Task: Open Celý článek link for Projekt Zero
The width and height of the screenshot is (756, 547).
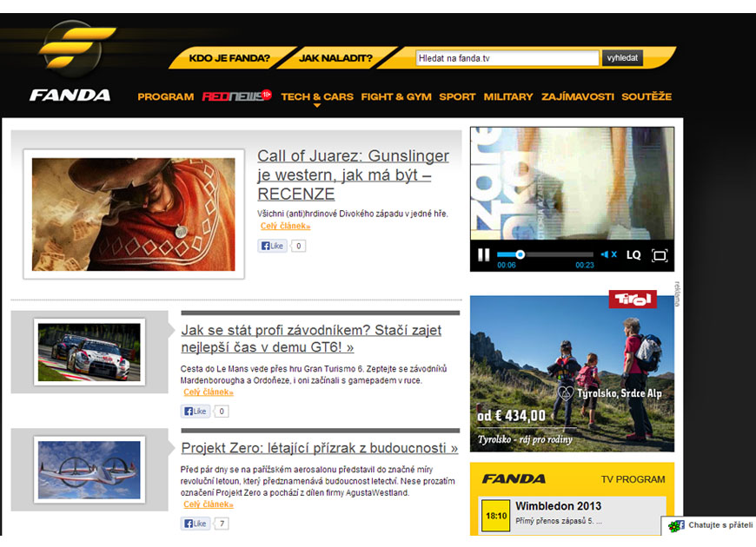Action: tap(208, 504)
